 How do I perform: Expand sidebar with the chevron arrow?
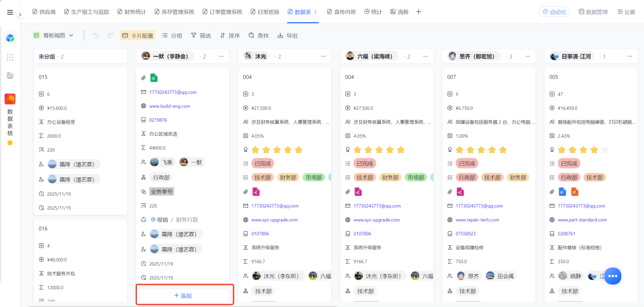click(x=20, y=15)
